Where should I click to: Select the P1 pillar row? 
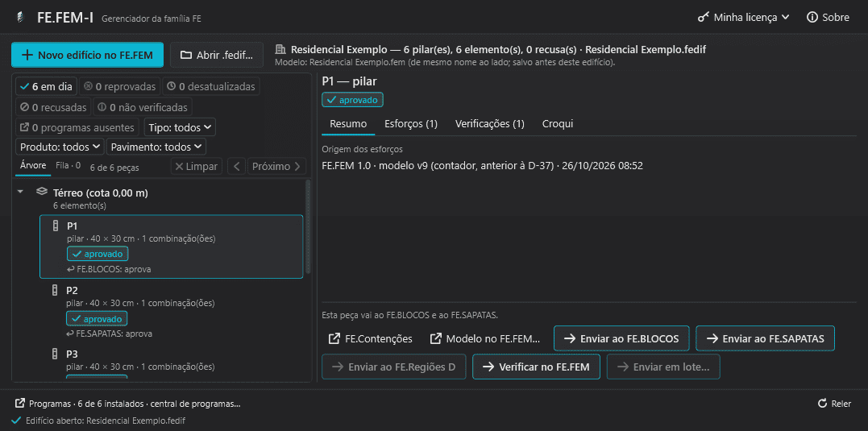(172, 247)
